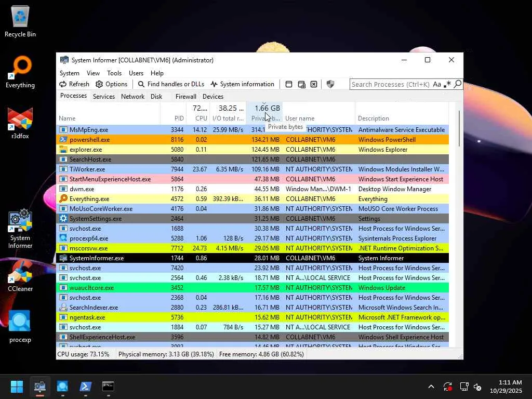Open the Help menu
The height and width of the screenshot is (399, 532).
(157, 73)
